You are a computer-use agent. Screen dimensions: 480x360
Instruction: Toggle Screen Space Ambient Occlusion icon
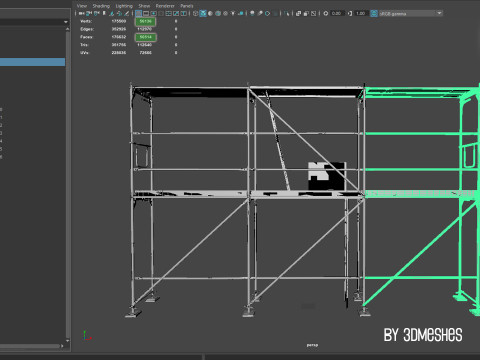coord(252,13)
